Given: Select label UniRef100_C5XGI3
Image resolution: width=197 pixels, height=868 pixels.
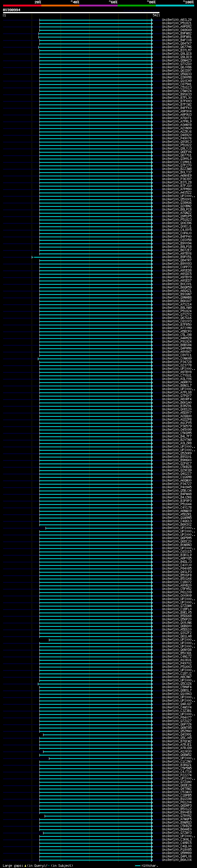Looking at the screenshot, I should (x=177, y=88).
